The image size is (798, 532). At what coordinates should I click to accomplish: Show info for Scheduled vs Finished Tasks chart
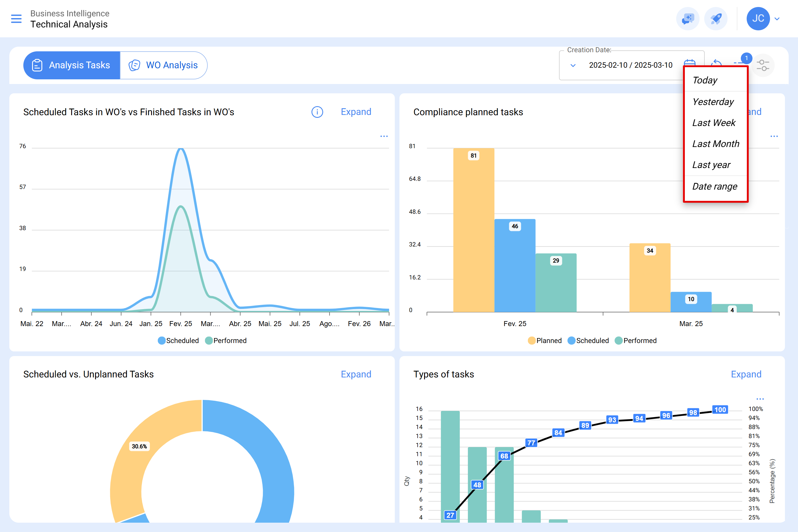tap(317, 112)
